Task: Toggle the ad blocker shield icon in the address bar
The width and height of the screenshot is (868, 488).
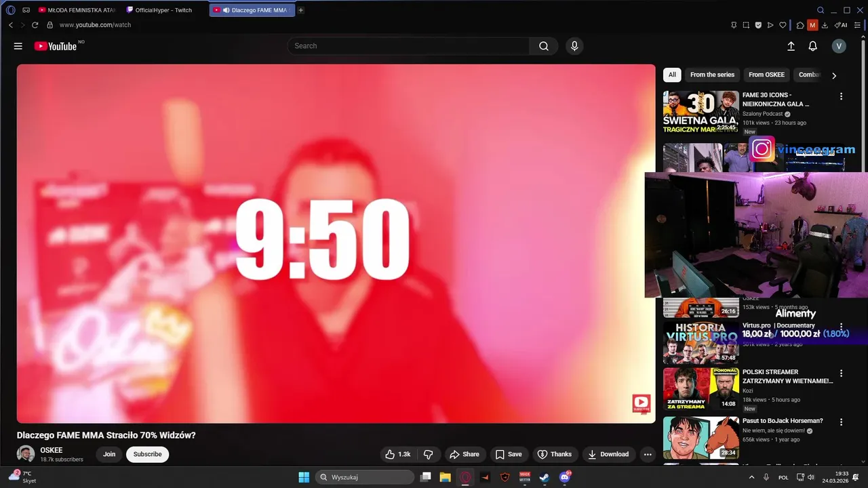Action: point(758,25)
